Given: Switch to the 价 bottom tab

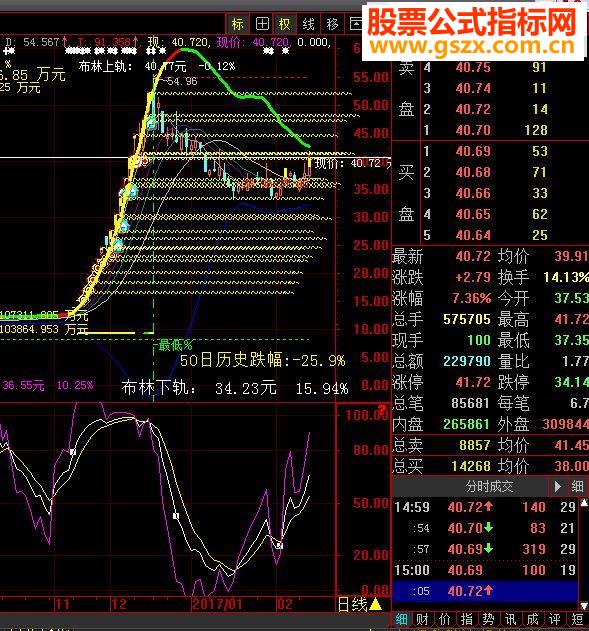Looking at the screenshot, I should pos(445,620).
